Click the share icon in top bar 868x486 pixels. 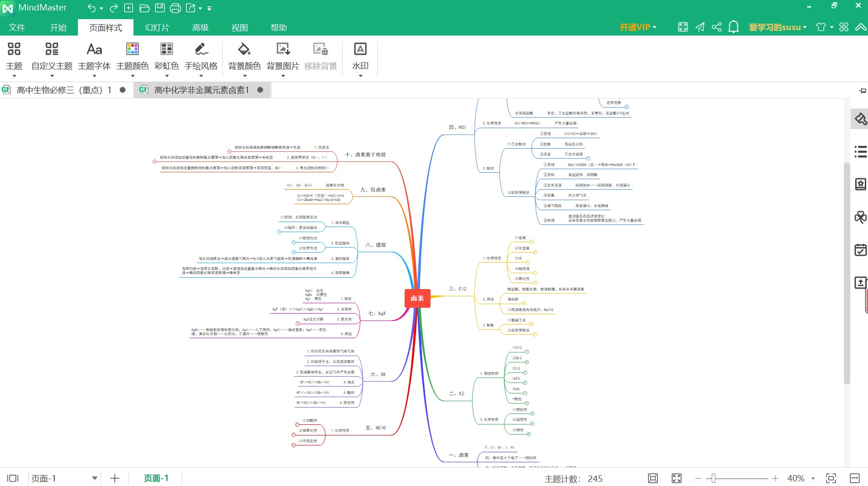click(x=717, y=27)
